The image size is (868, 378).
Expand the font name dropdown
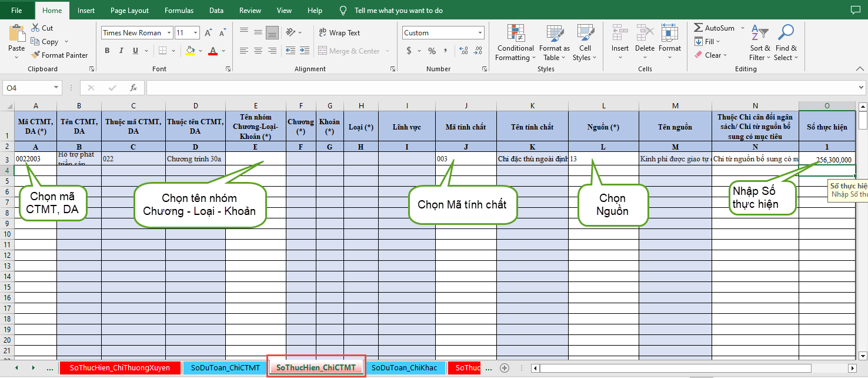[x=169, y=33]
